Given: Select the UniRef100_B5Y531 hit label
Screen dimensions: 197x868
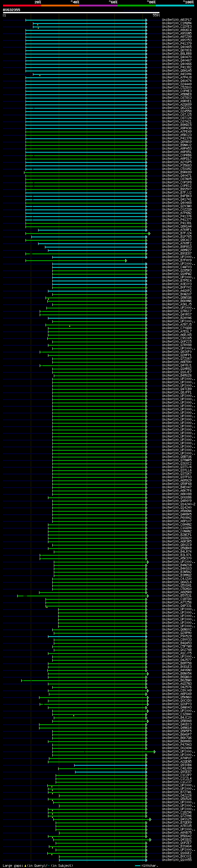Looking at the screenshot, I should coord(177,596).
